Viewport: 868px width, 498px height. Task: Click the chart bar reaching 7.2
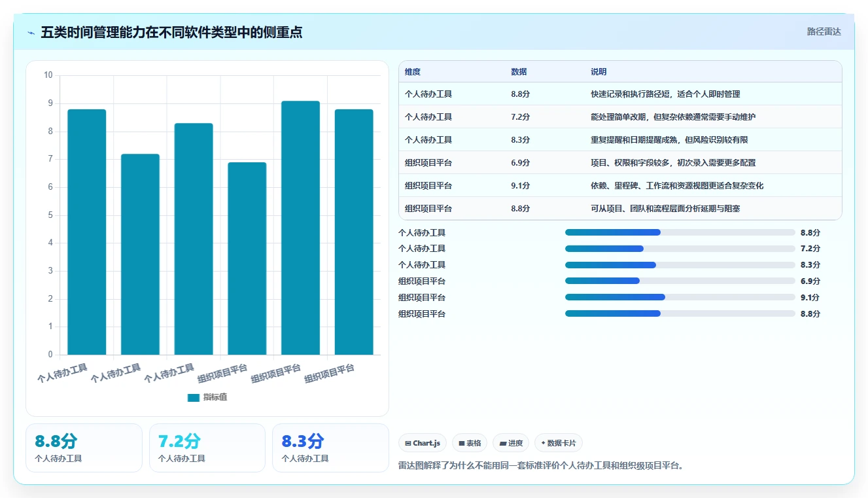(140, 254)
